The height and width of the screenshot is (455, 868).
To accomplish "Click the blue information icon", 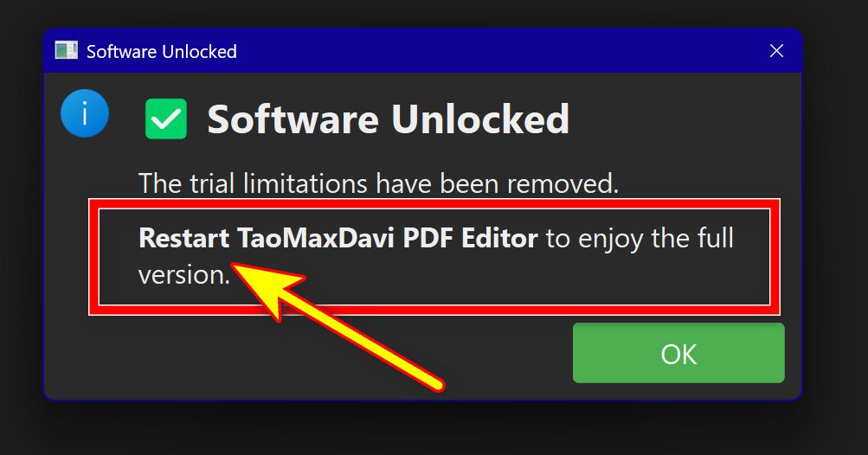I will 85,113.
